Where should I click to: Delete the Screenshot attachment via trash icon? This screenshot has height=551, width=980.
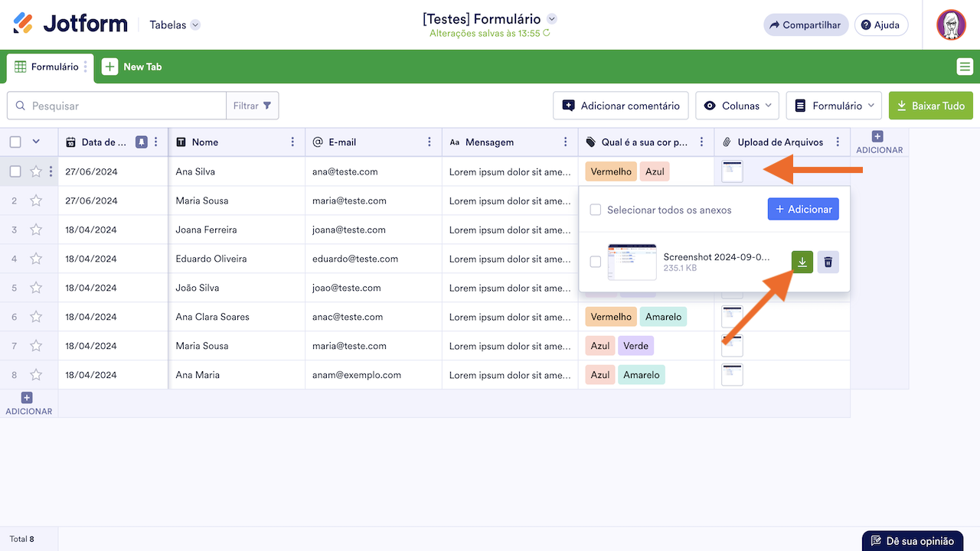(828, 262)
